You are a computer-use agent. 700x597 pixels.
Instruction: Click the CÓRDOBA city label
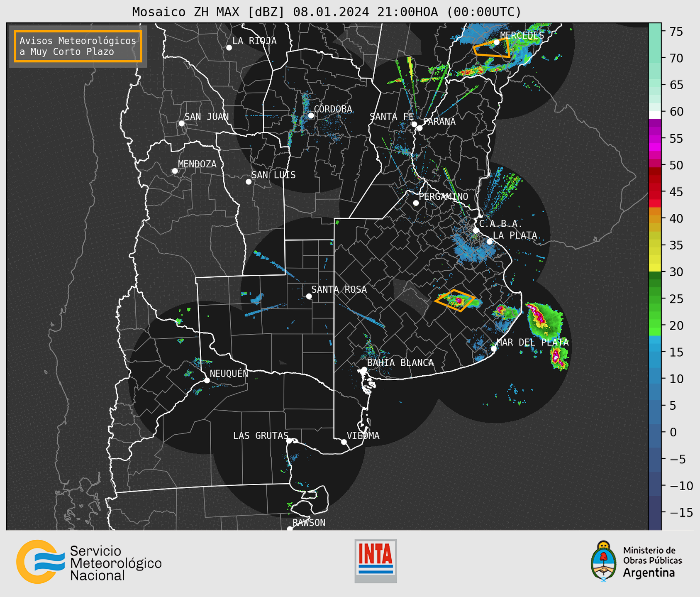pos(333,109)
